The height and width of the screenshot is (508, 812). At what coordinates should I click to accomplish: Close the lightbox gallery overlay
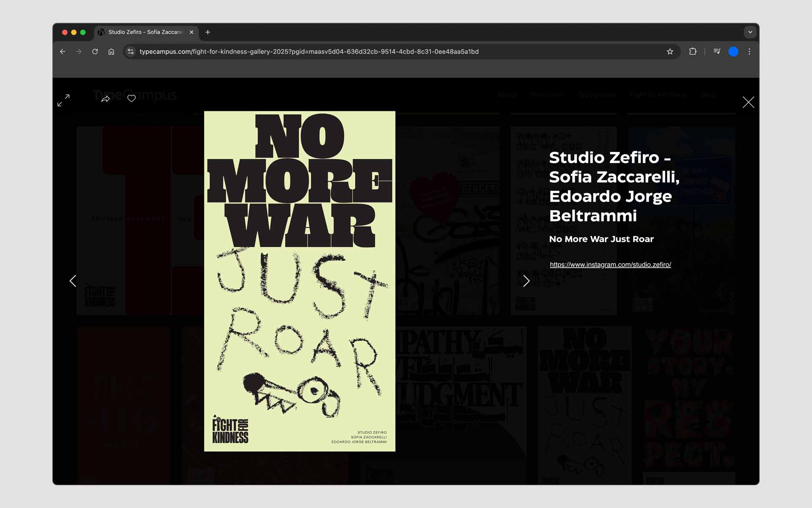tap(748, 102)
